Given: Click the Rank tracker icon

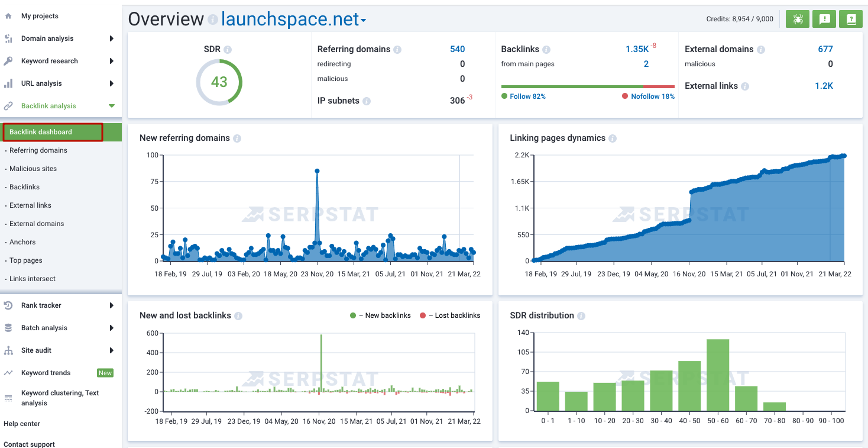Looking at the screenshot, I should [8, 305].
